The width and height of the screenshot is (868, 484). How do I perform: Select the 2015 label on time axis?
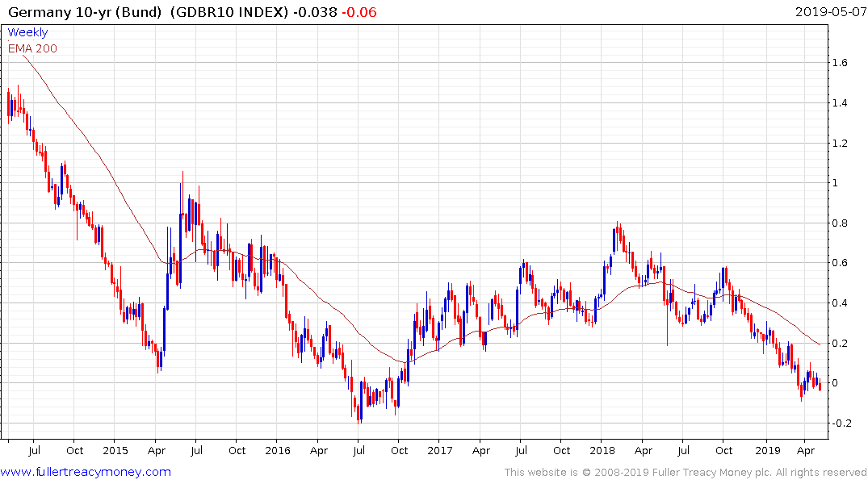[115, 450]
